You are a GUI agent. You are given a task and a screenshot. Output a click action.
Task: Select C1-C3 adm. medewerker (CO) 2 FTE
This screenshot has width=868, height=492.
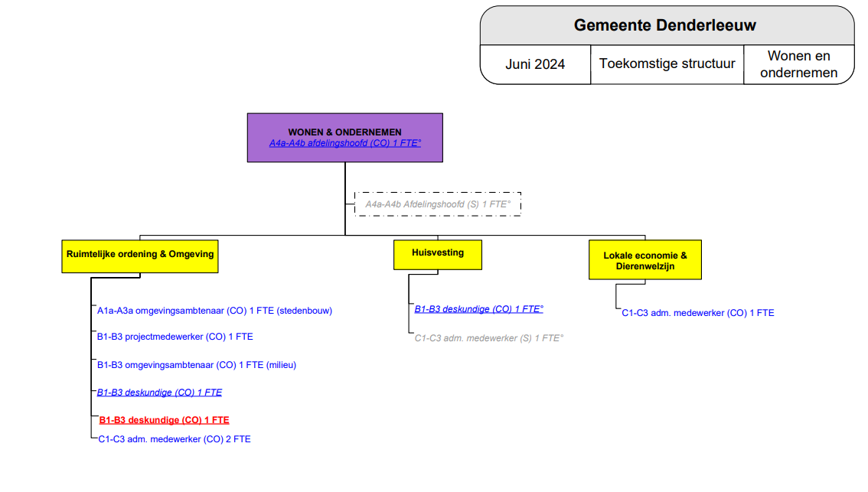coord(174,439)
